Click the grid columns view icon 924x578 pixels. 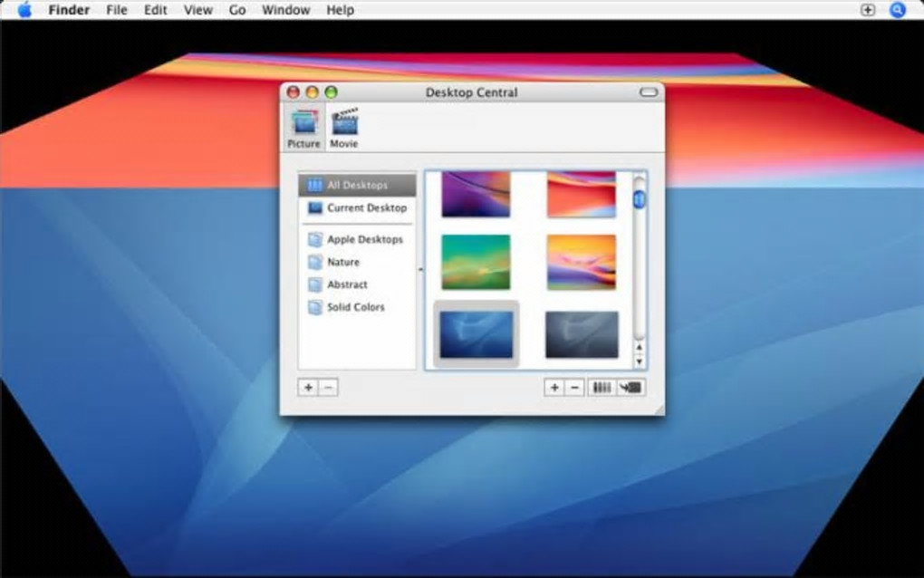click(602, 387)
